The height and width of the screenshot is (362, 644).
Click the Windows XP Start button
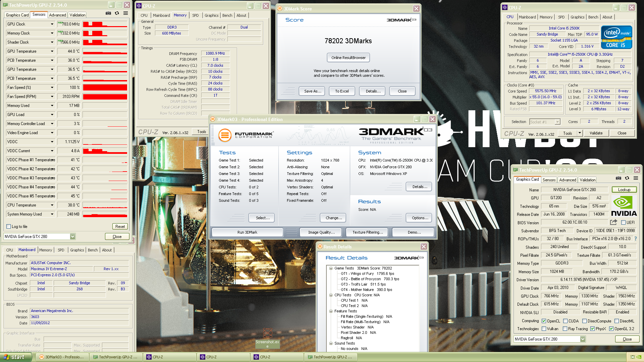[16, 357]
